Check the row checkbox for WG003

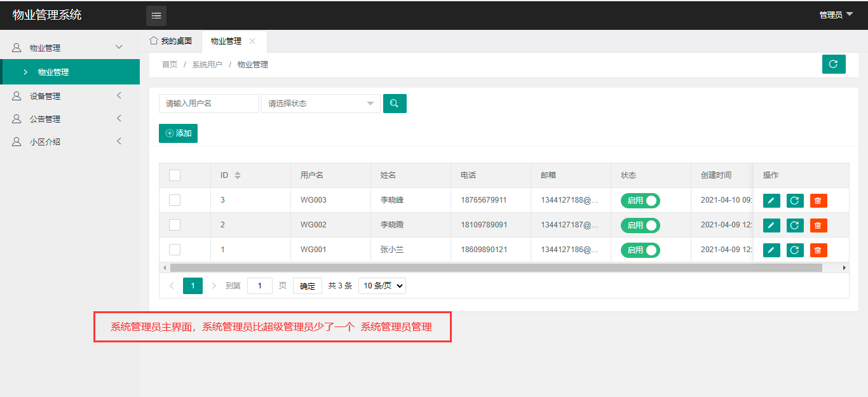[175, 200]
